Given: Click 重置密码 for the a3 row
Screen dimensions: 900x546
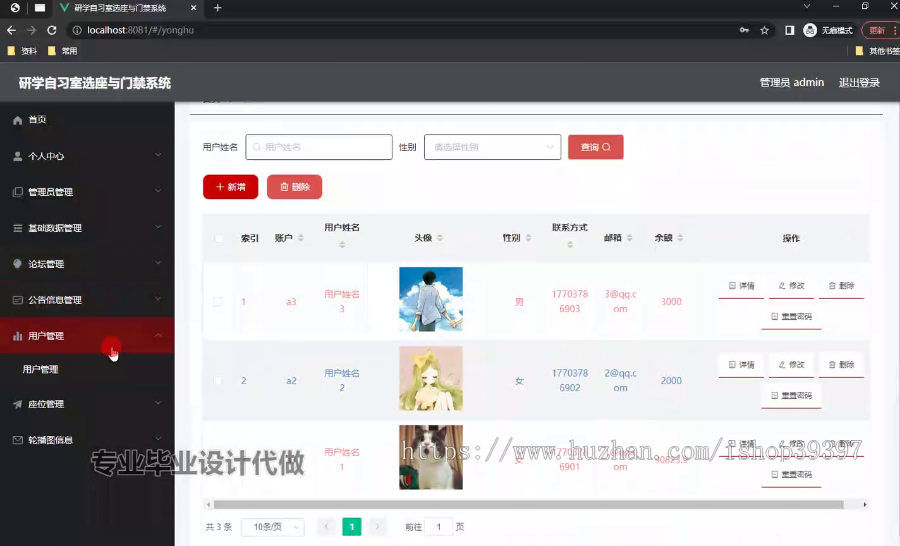Looking at the screenshot, I should point(792,317).
